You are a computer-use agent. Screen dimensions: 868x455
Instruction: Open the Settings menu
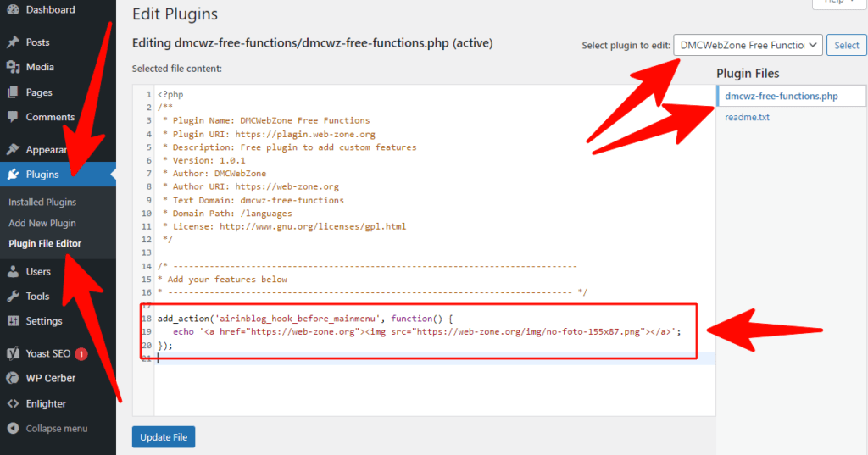(44, 321)
